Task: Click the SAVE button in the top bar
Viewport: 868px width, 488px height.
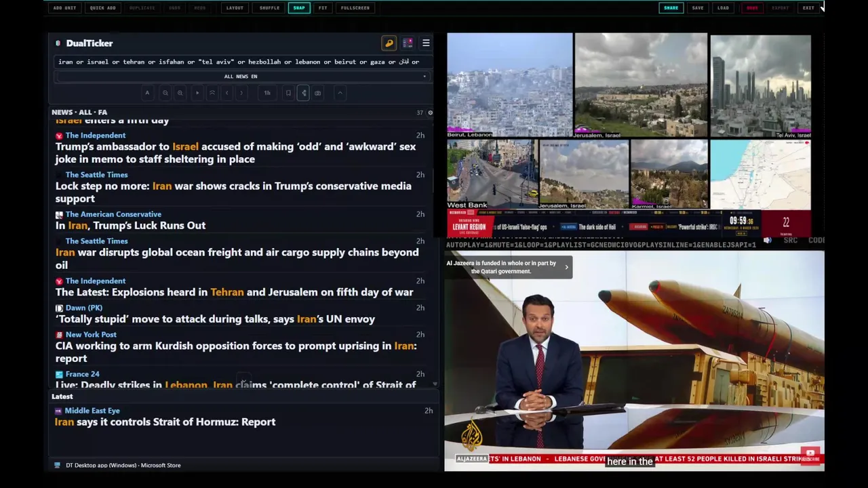Action: point(698,8)
